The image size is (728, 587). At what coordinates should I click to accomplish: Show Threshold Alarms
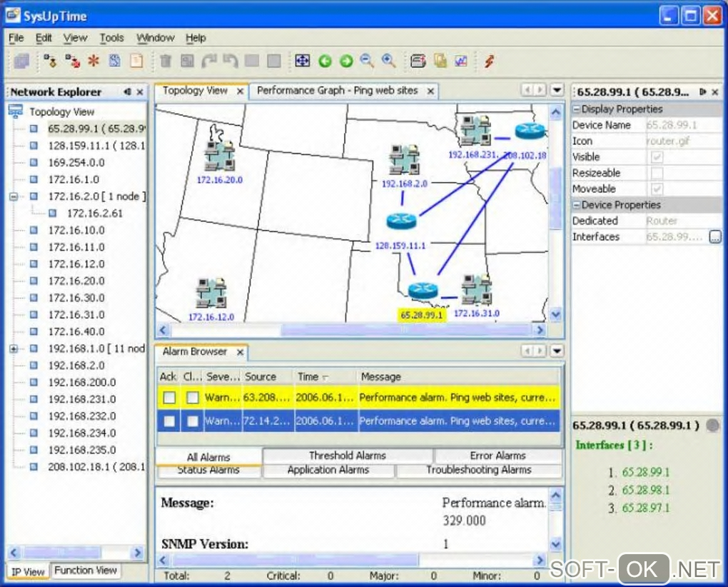click(x=348, y=456)
